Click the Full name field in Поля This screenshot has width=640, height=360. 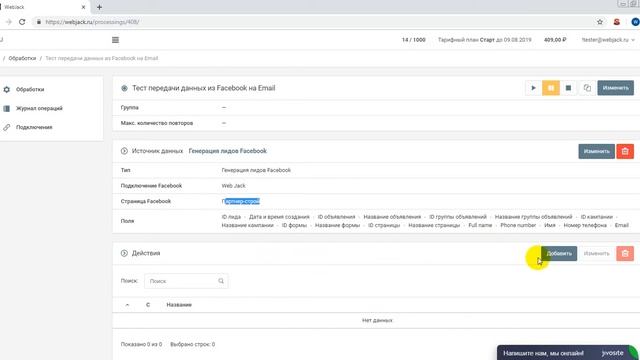pos(480,225)
